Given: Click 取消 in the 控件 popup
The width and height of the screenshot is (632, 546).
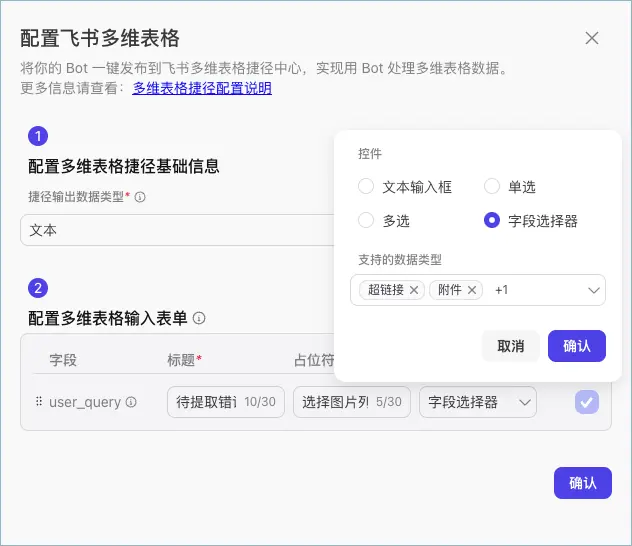Looking at the screenshot, I should point(511,346).
